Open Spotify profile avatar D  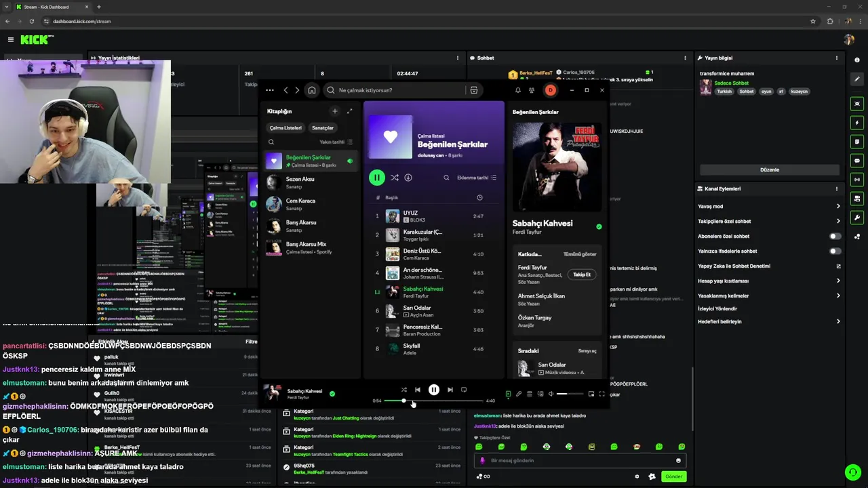tap(551, 90)
